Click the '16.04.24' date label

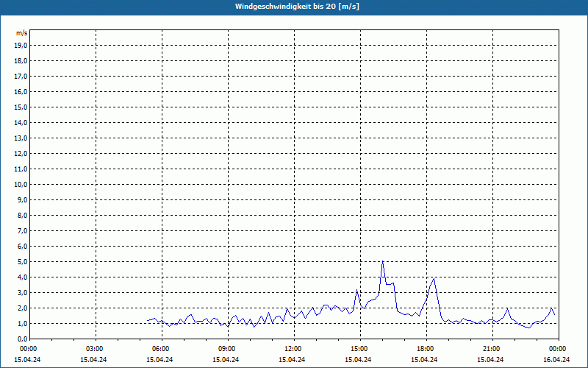(556, 359)
